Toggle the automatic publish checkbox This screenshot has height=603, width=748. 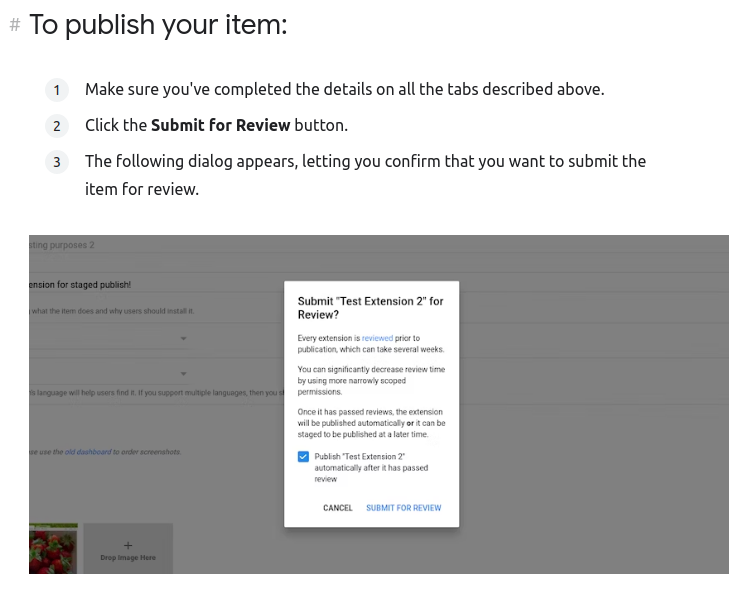[303, 457]
